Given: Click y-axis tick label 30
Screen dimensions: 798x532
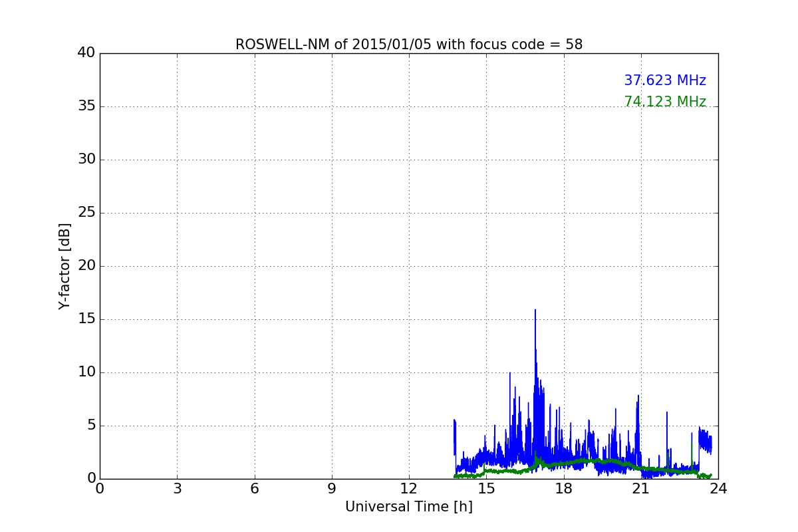Looking at the screenshot, I should point(86,160).
